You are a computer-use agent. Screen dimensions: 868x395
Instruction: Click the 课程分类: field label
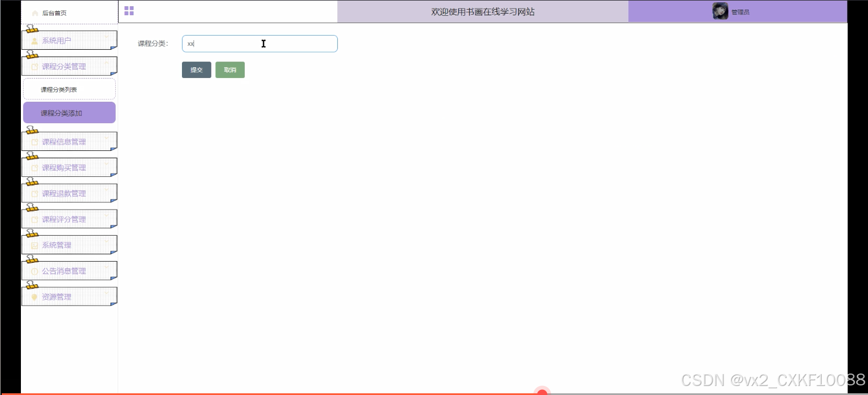click(153, 44)
